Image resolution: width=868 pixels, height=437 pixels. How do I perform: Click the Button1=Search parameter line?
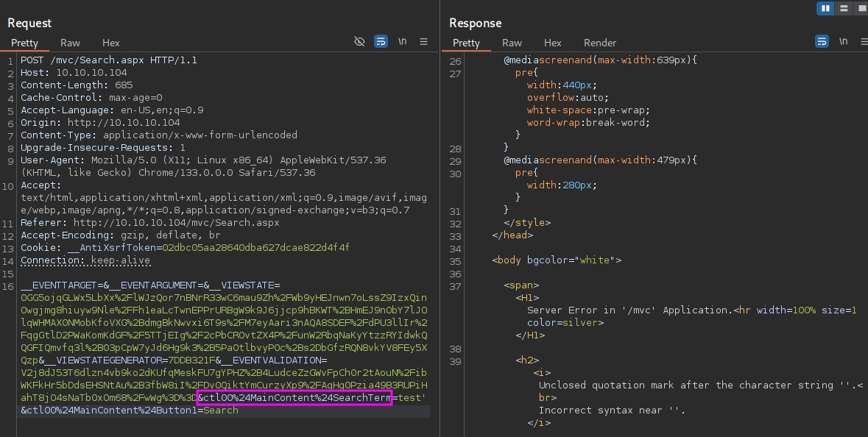point(130,410)
